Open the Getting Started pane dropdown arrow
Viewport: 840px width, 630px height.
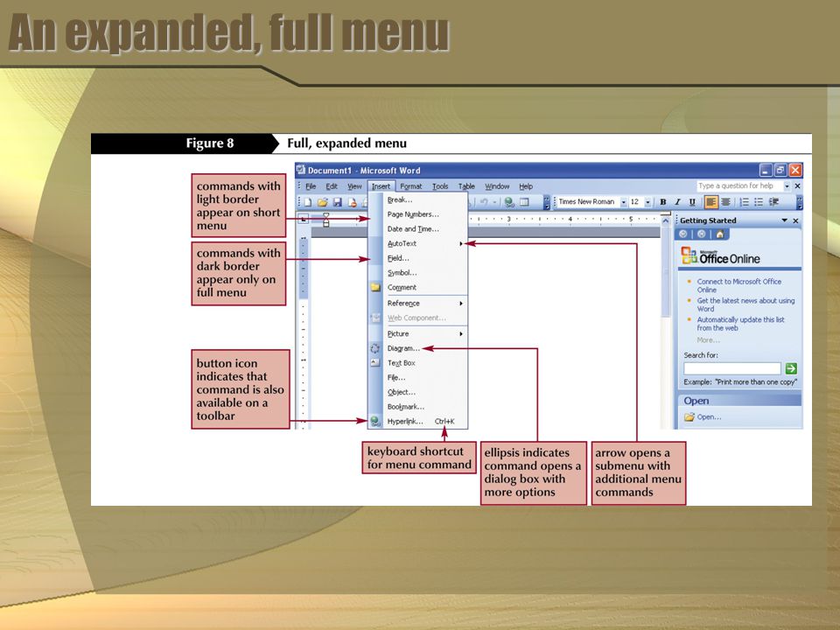[x=784, y=220]
